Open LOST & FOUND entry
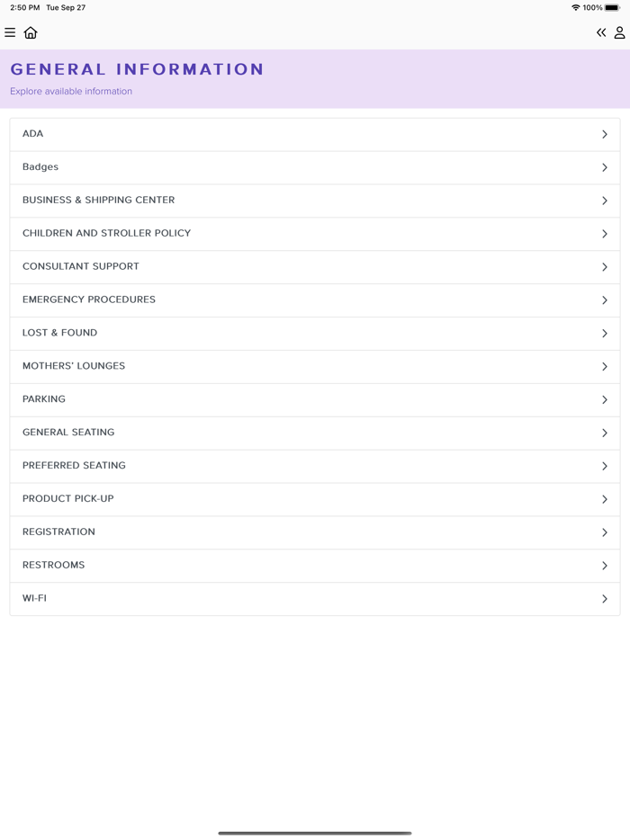Screen dimensions: 630x840 click(60, 334)
